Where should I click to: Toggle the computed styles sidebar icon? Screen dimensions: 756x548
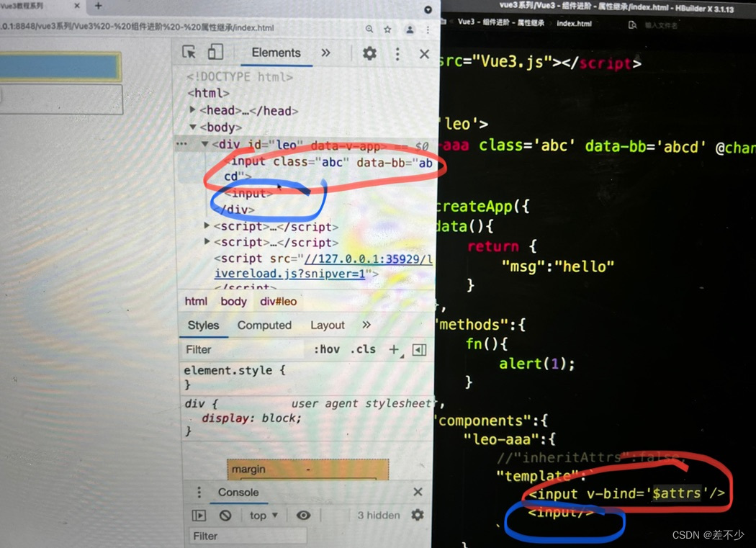click(x=419, y=350)
